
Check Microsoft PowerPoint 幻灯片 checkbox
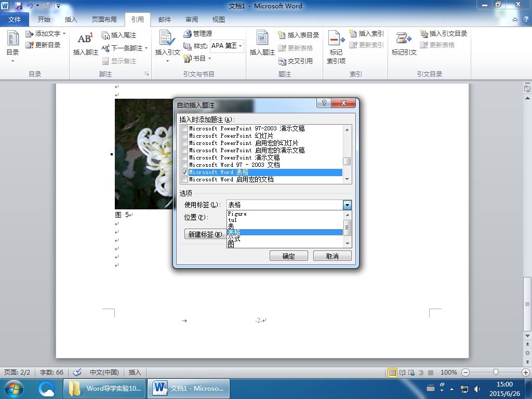(x=184, y=136)
